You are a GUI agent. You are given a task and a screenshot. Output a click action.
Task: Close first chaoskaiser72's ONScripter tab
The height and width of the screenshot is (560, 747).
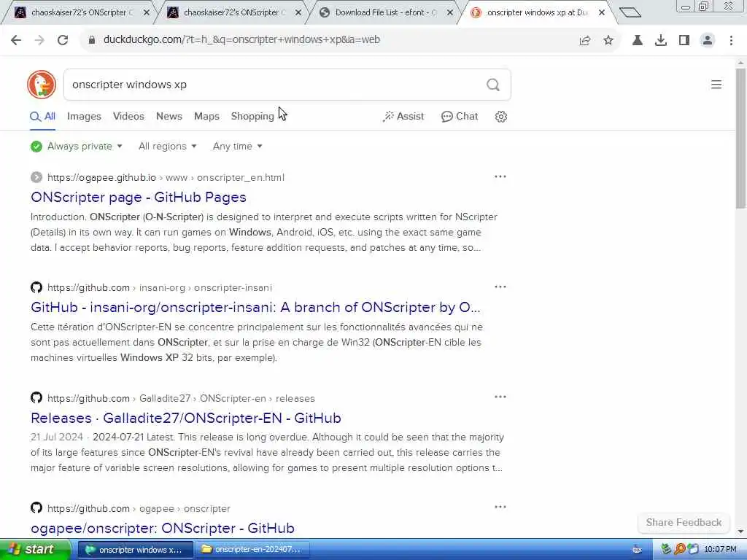[146, 13]
